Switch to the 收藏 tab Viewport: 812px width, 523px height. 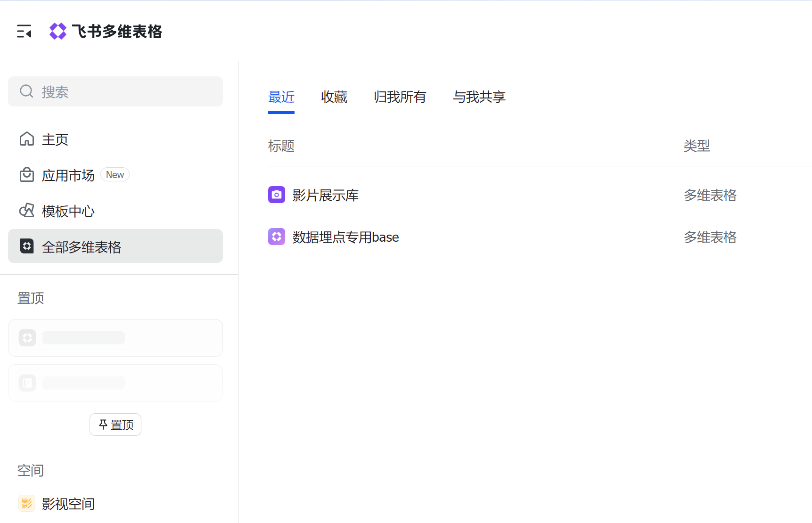[334, 97]
